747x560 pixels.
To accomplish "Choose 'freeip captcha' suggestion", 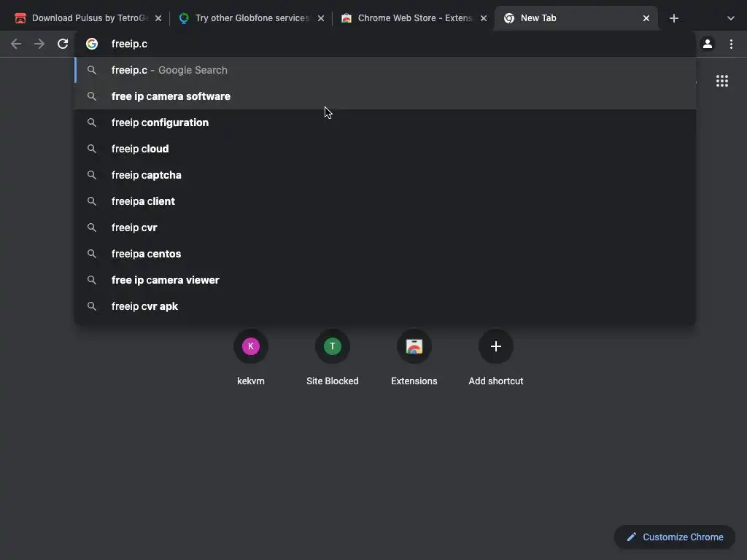I will pos(385,175).
